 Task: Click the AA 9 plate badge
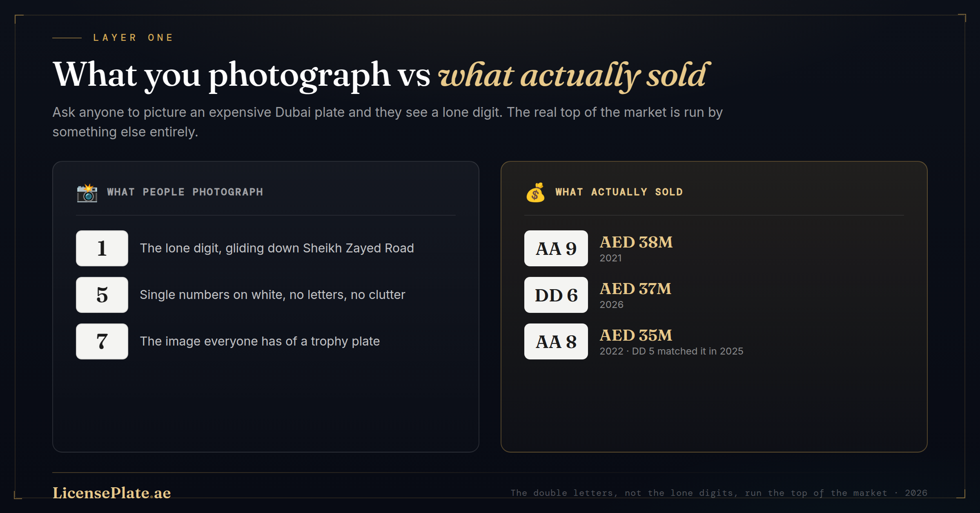(x=556, y=248)
